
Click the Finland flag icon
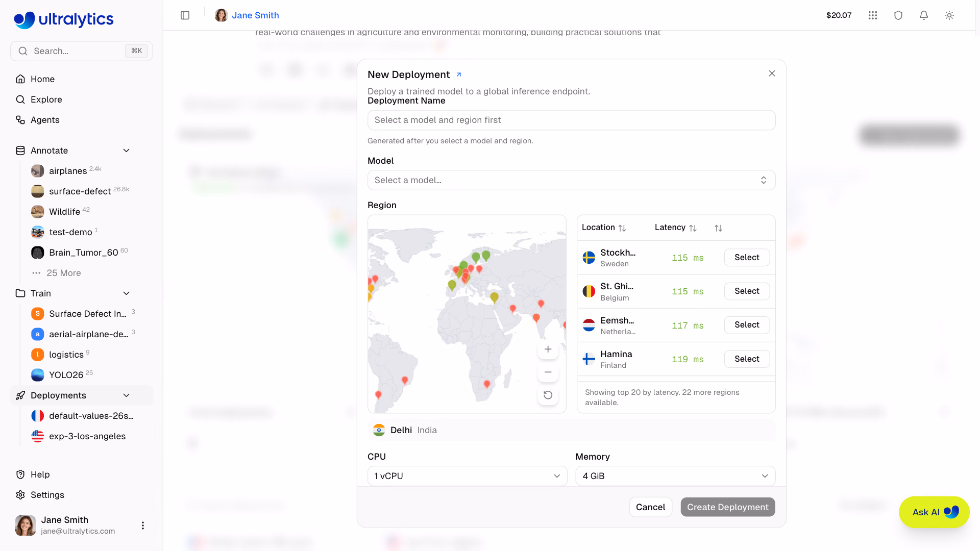pos(589,359)
